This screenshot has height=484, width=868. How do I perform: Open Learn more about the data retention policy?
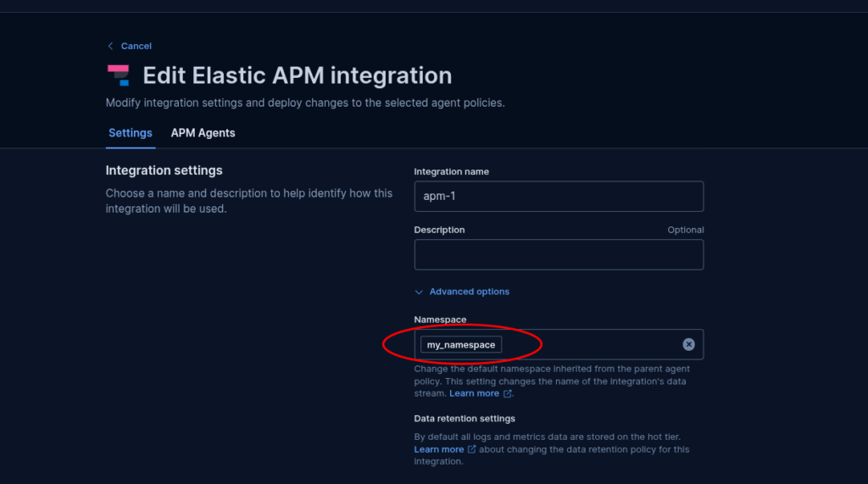pos(438,449)
